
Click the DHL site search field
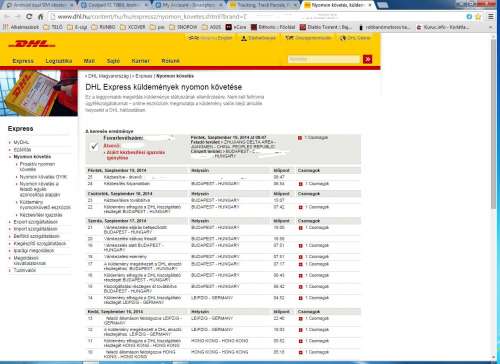pyautogui.click(x=324, y=59)
